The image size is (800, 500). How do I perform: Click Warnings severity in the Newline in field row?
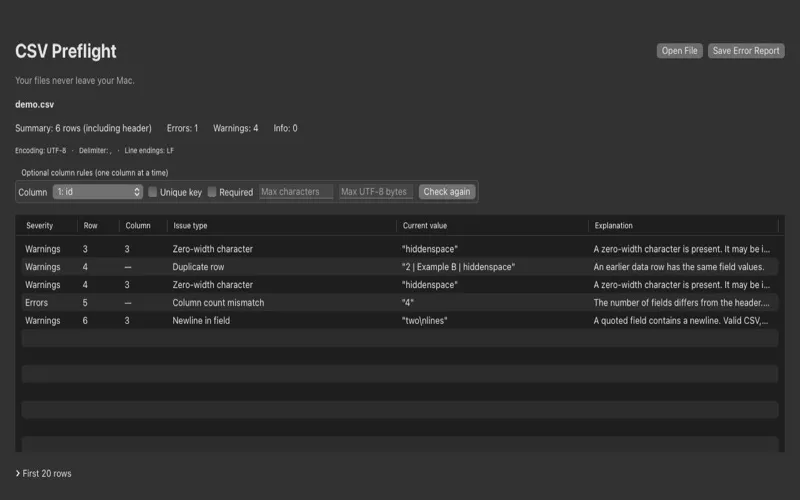pos(42,320)
